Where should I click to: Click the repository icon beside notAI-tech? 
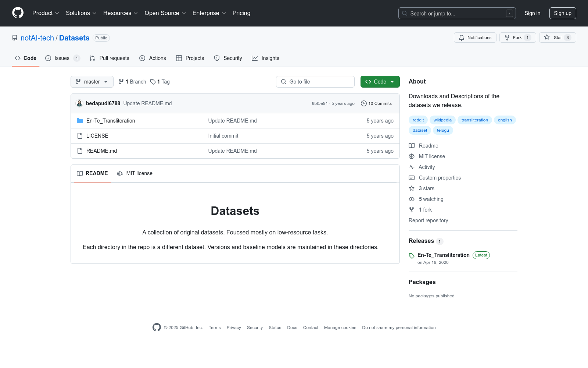(x=15, y=38)
